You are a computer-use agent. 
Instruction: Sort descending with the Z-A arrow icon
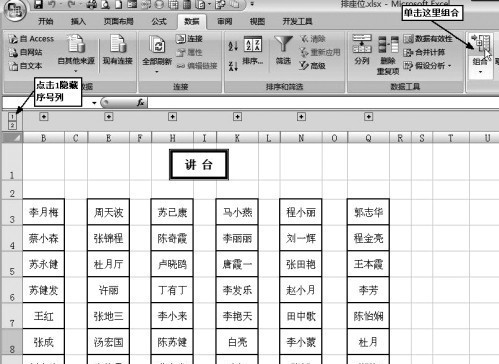233,66
